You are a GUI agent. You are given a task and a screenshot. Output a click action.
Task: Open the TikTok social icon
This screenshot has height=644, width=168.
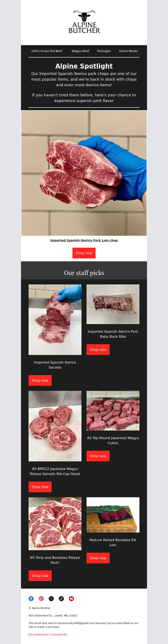pyautogui.click(x=61, y=598)
